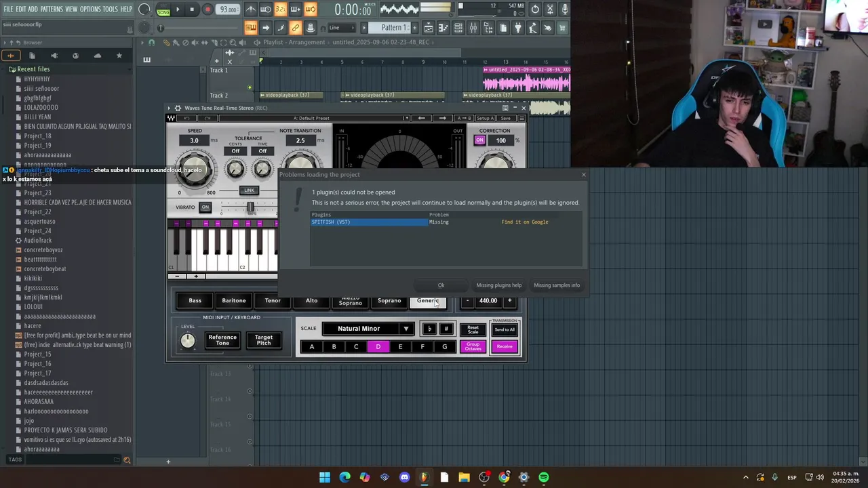Expand the Recent files folder
Image resolution: width=868 pixels, height=488 pixels.
[x=33, y=69]
